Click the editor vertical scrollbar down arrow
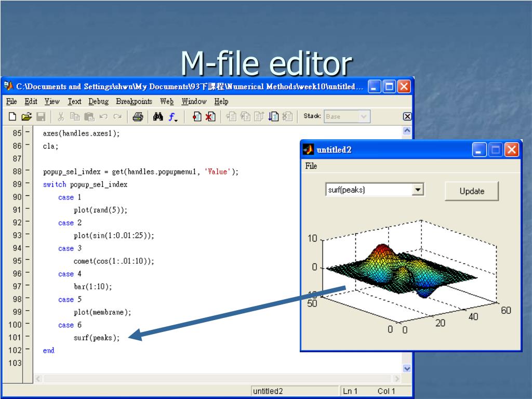 click(x=407, y=368)
